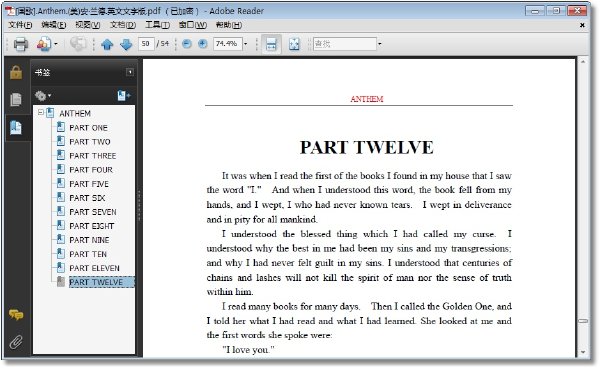
Task: Collapse the ANTHEM bookmark tree node
Action: coord(41,112)
